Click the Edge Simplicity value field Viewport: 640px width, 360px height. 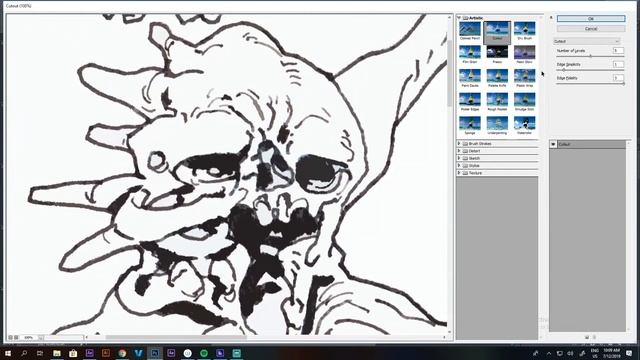(x=618, y=64)
